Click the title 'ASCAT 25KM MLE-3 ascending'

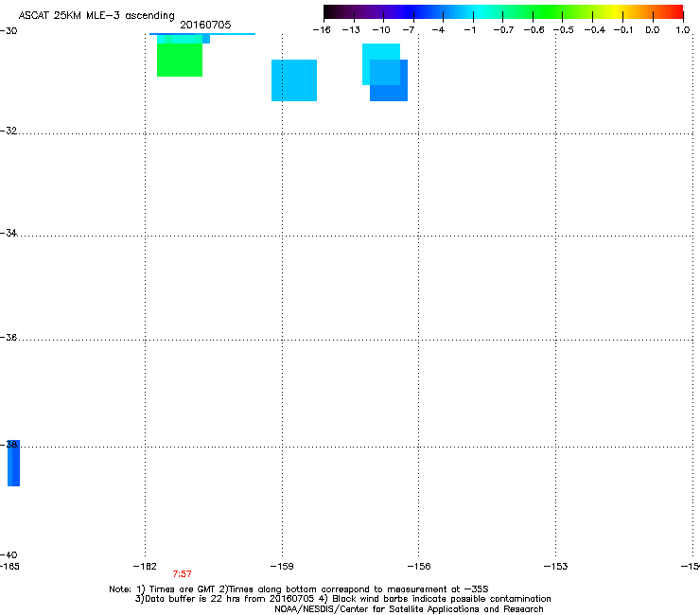click(x=96, y=15)
